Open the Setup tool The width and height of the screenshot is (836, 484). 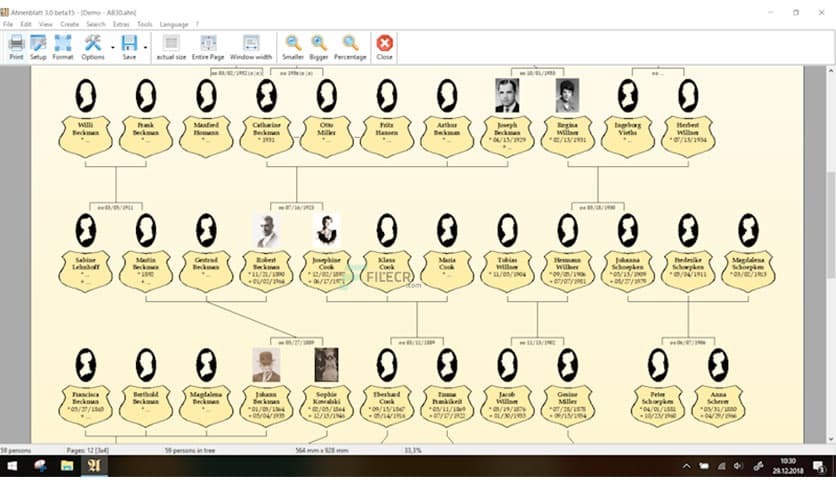(38, 47)
